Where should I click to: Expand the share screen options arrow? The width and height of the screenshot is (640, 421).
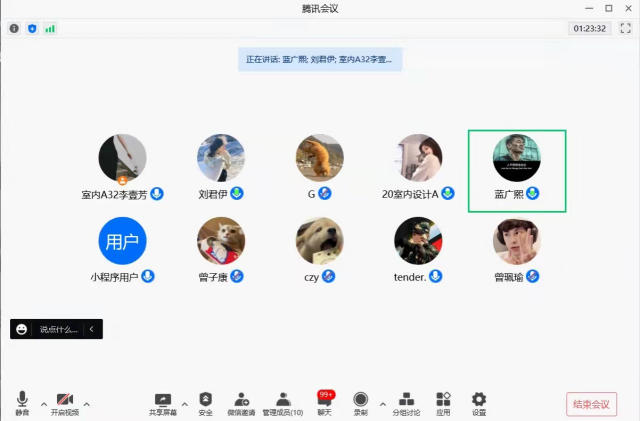pyautogui.click(x=184, y=404)
